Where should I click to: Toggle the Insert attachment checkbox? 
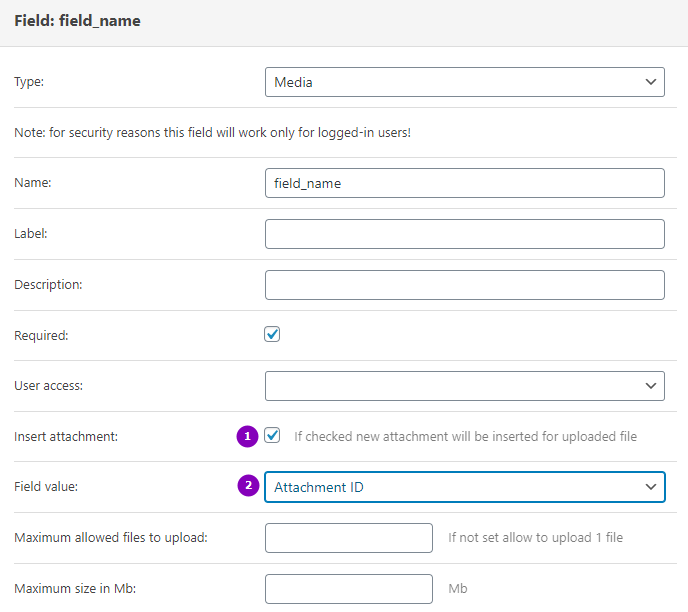pyautogui.click(x=272, y=436)
